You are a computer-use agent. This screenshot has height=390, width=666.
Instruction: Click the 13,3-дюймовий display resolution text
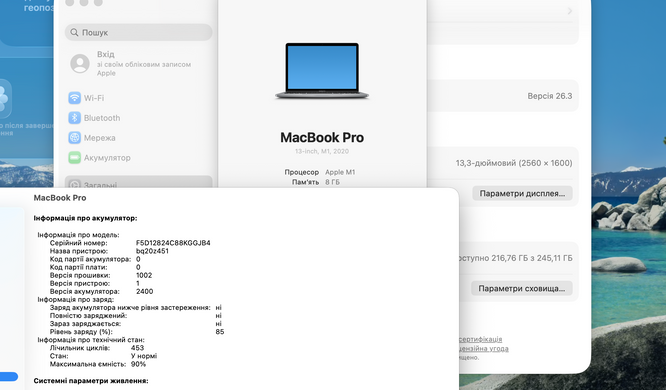514,163
